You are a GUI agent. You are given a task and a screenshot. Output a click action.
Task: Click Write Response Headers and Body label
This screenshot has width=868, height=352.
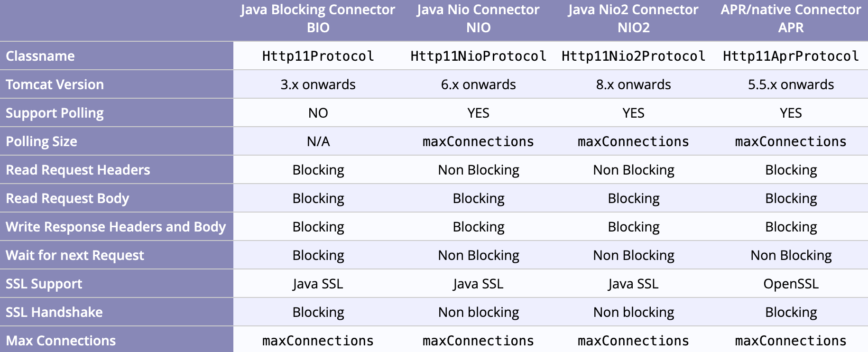(x=116, y=227)
